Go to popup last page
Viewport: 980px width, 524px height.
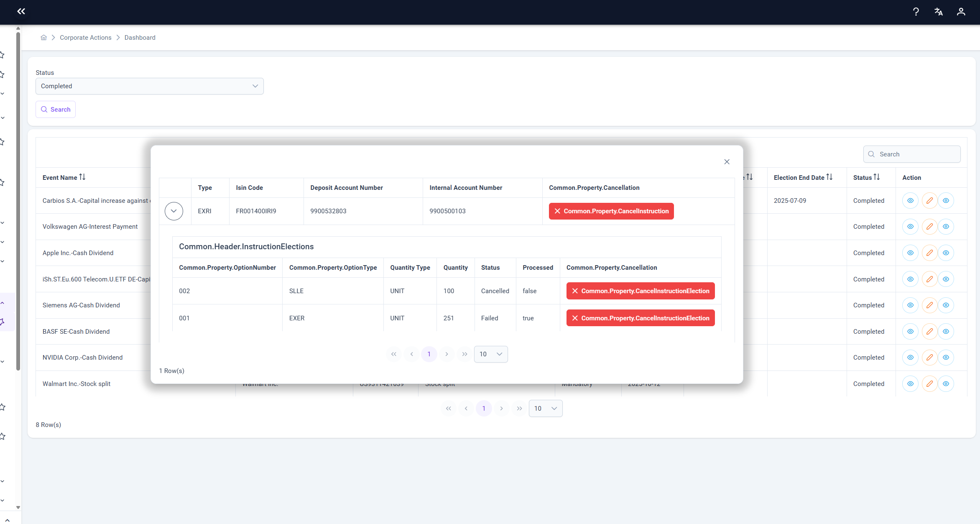point(464,354)
